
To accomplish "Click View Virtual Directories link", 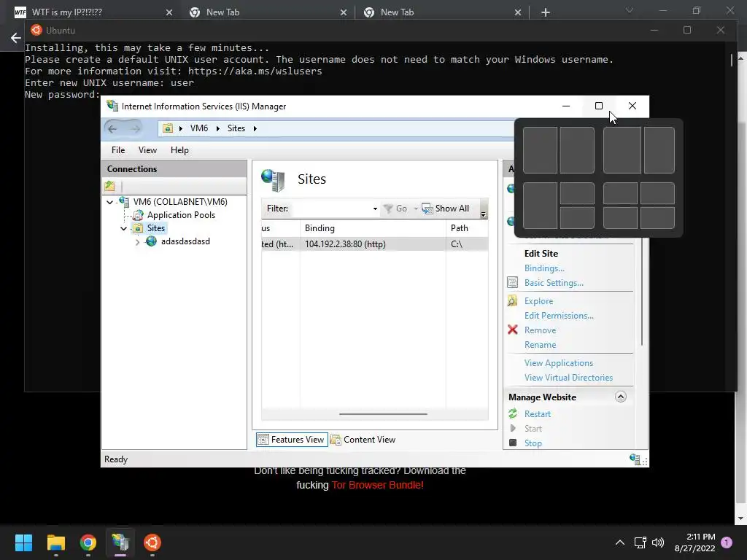I will tap(568, 378).
